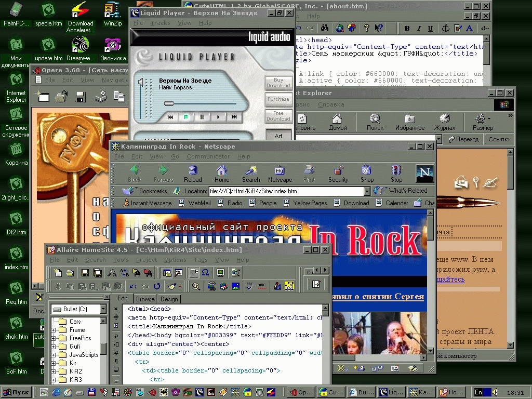The image size is (532, 399).
Task: Click the anchor icon in CuteHTML toolbar
Action: (x=446, y=29)
